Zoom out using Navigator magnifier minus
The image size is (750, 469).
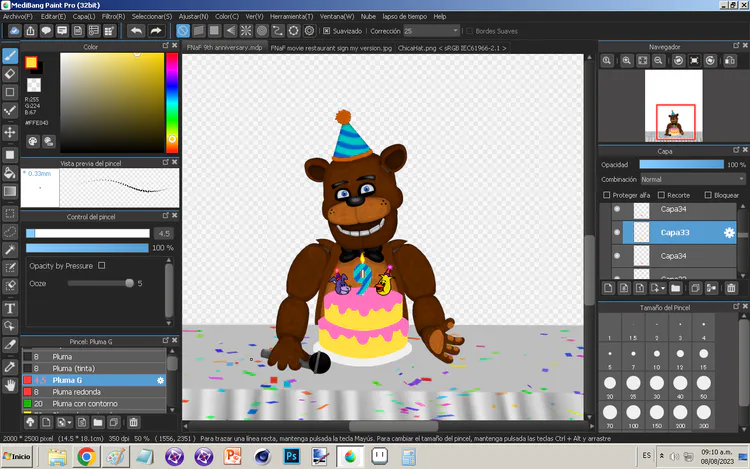(x=658, y=61)
